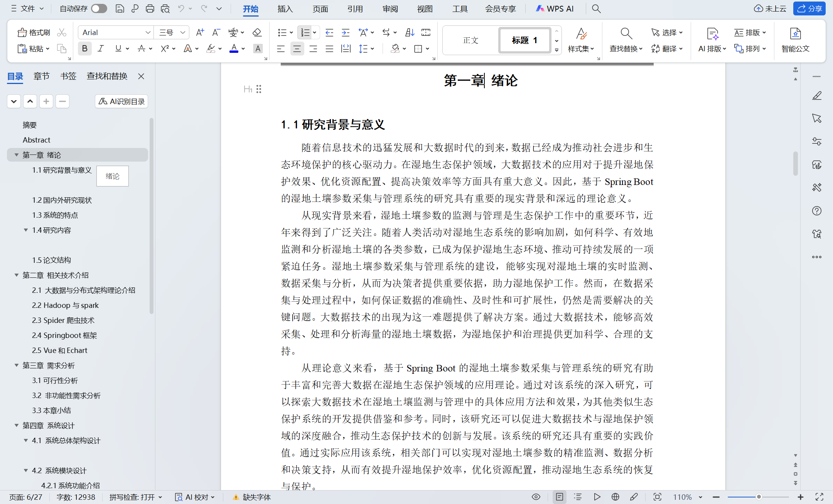Click the increase indent icon
This screenshot has width=833, height=504.
pyautogui.click(x=346, y=33)
